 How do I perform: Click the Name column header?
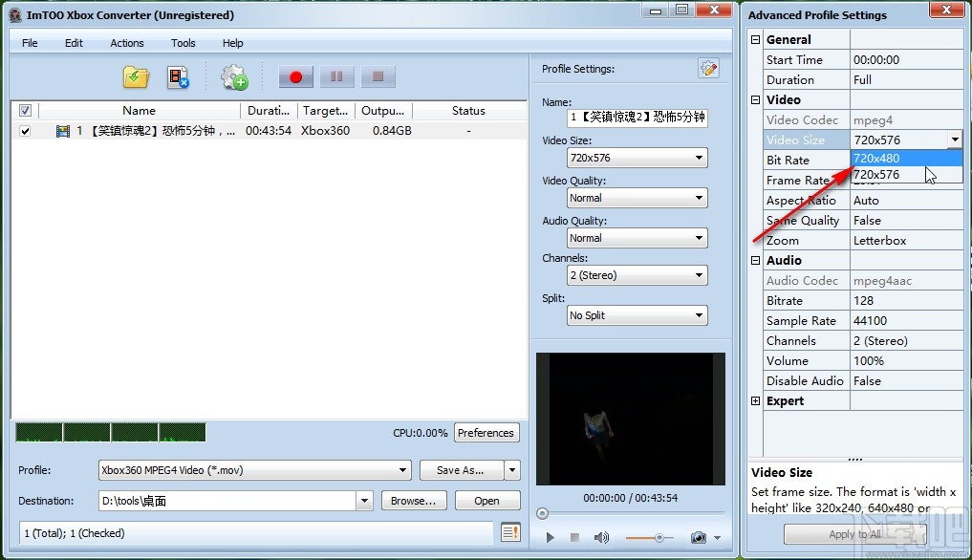(139, 111)
